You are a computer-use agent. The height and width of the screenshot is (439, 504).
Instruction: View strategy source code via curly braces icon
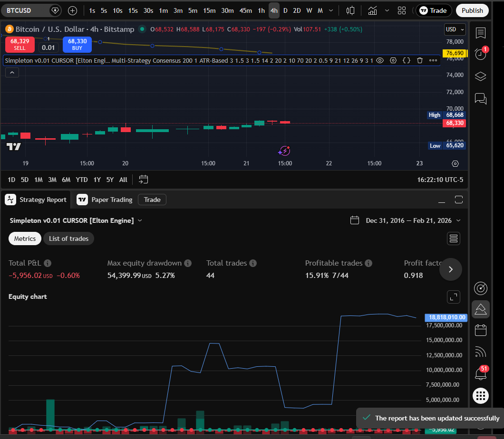[407, 60]
